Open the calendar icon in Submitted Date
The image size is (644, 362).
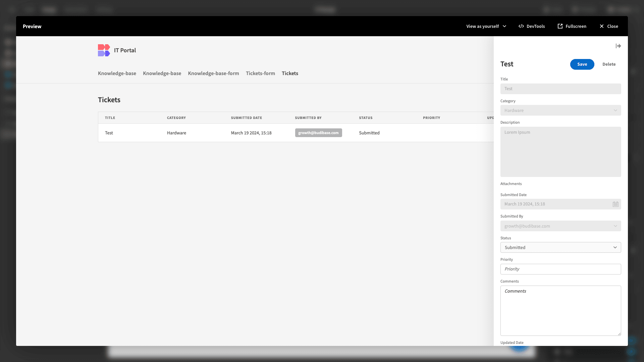(615, 204)
